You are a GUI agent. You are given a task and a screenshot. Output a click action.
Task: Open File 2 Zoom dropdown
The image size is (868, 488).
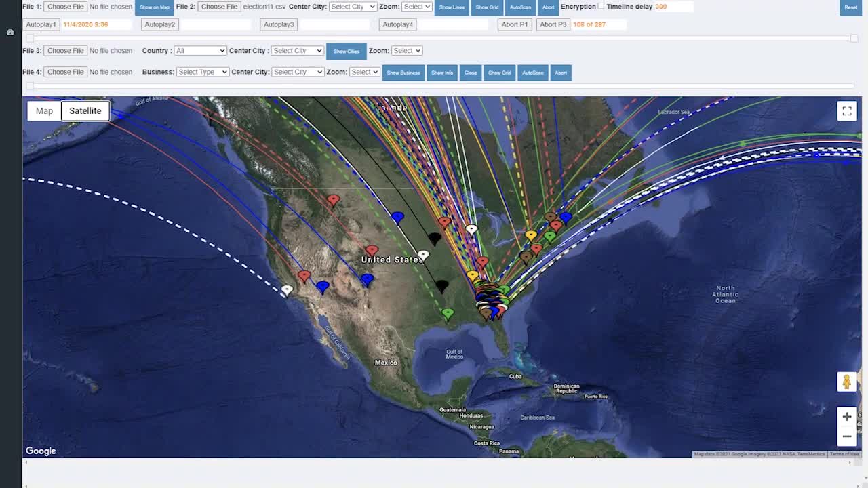(x=417, y=7)
